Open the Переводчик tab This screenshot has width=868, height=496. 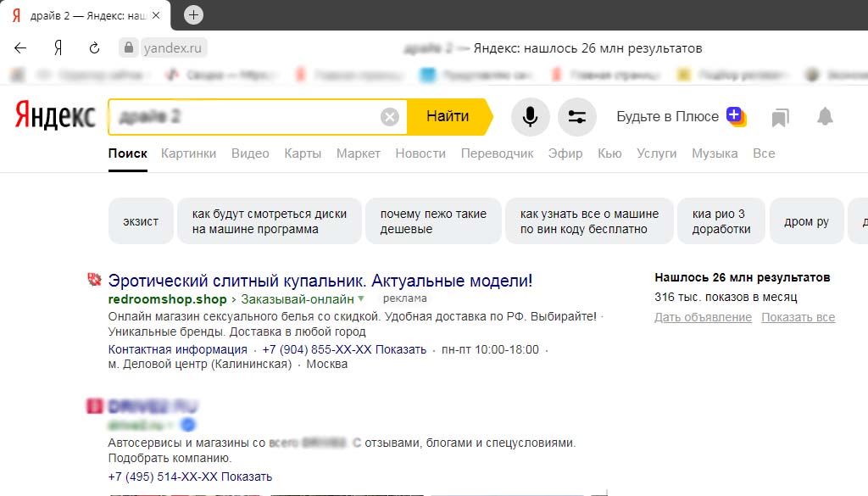point(497,153)
